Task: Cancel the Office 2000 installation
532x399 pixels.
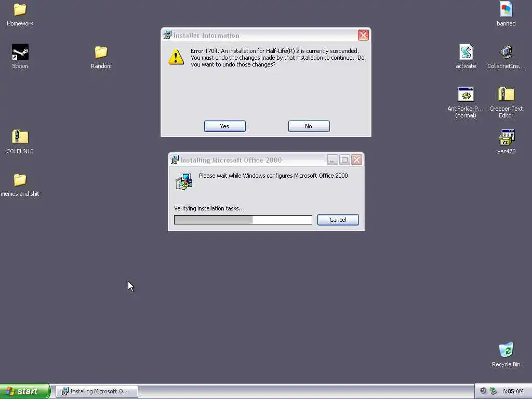Action: point(338,220)
